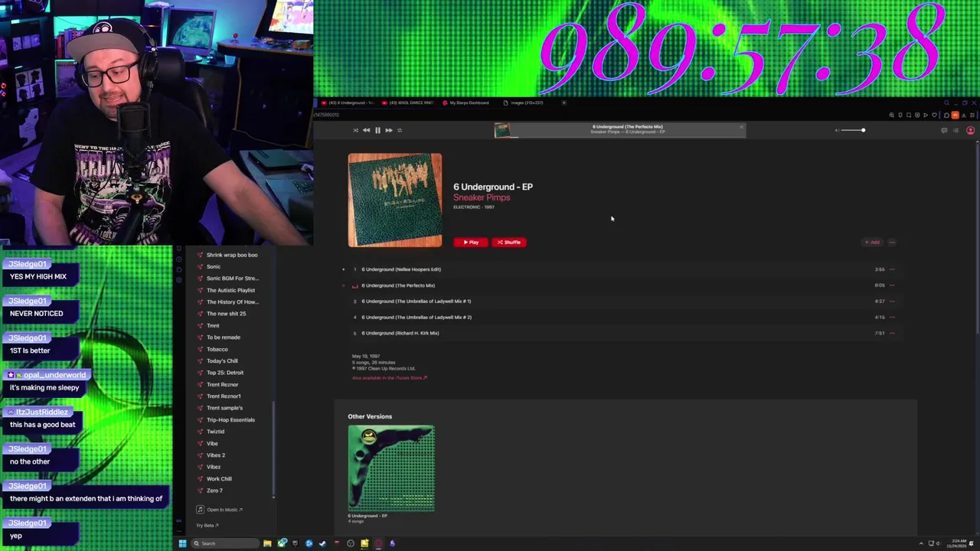The height and width of the screenshot is (551, 980).
Task: Play the 6 Underground EP
Action: (x=471, y=242)
